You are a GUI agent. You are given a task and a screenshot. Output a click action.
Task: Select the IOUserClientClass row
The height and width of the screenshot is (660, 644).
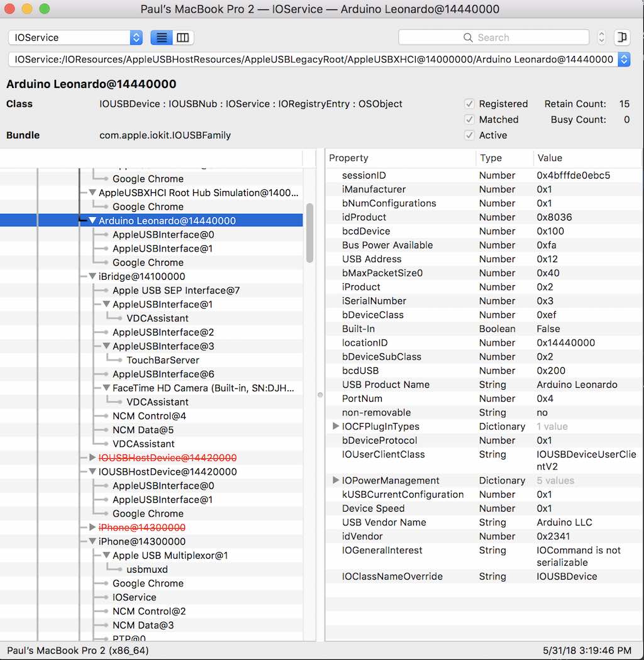tap(484, 461)
